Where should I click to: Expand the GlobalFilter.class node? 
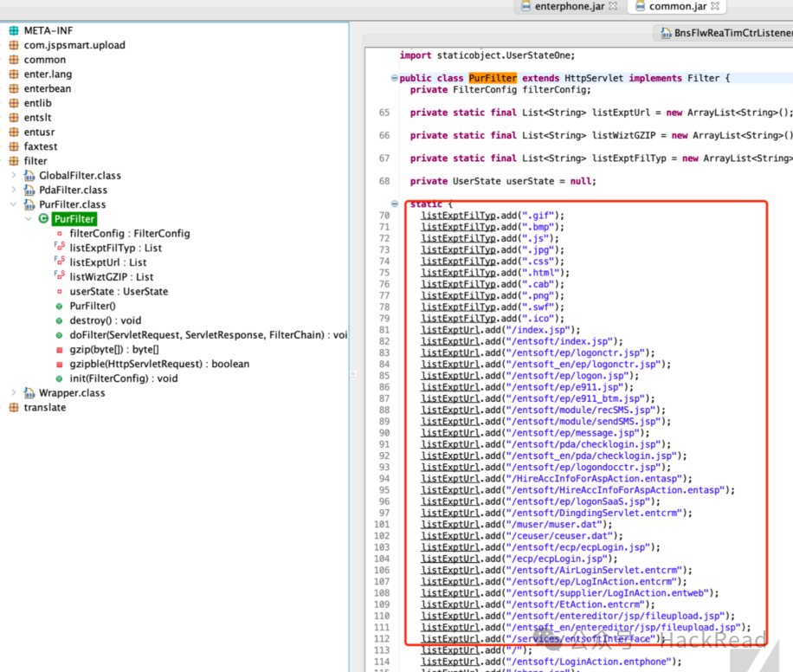(x=14, y=176)
